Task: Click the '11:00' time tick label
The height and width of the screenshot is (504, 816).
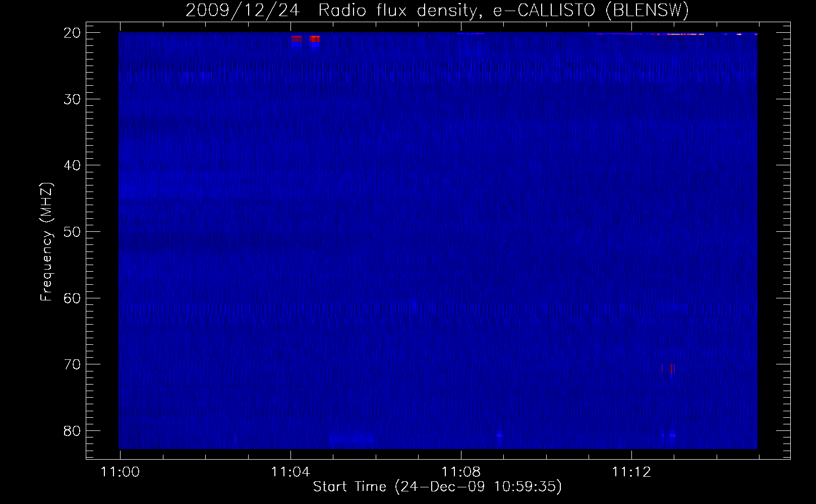Action: click(x=120, y=472)
